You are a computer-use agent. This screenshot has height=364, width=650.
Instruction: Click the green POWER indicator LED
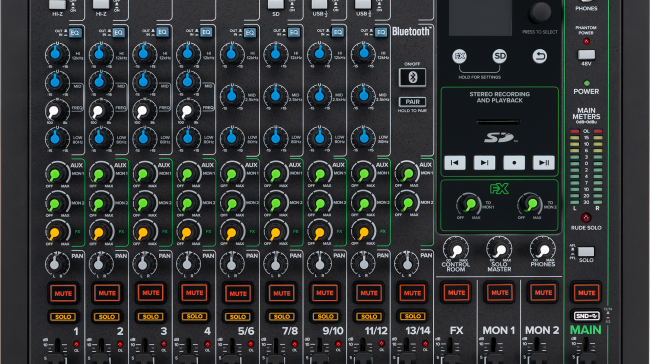pyautogui.click(x=586, y=83)
